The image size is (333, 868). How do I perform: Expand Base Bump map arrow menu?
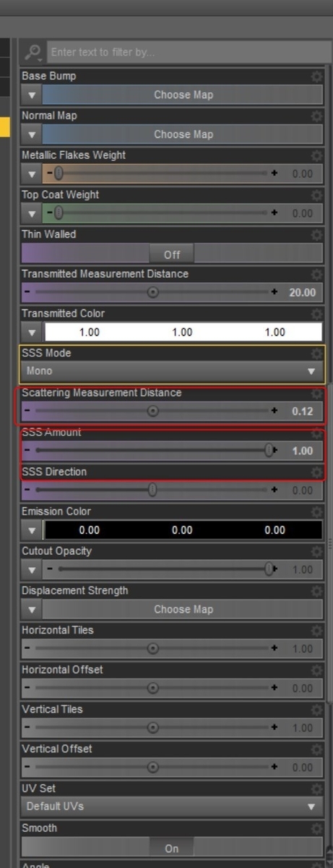tap(32, 95)
